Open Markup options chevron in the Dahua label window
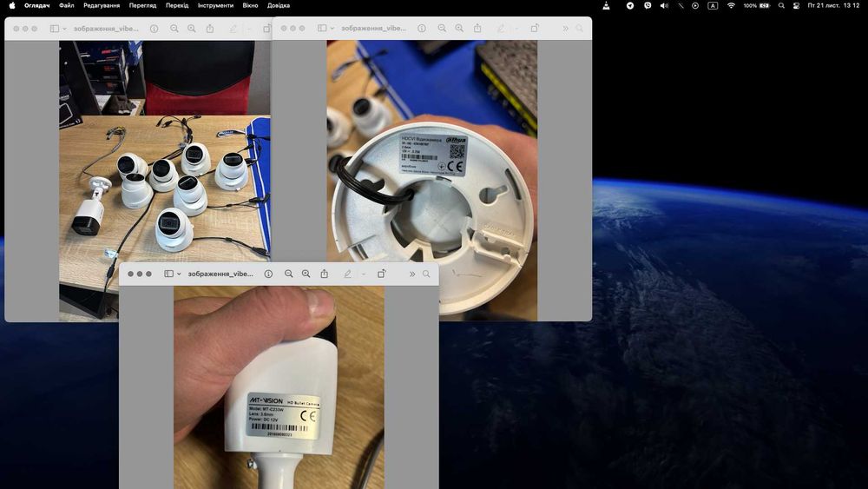Viewport: 868px width, 489px height. pos(516,29)
